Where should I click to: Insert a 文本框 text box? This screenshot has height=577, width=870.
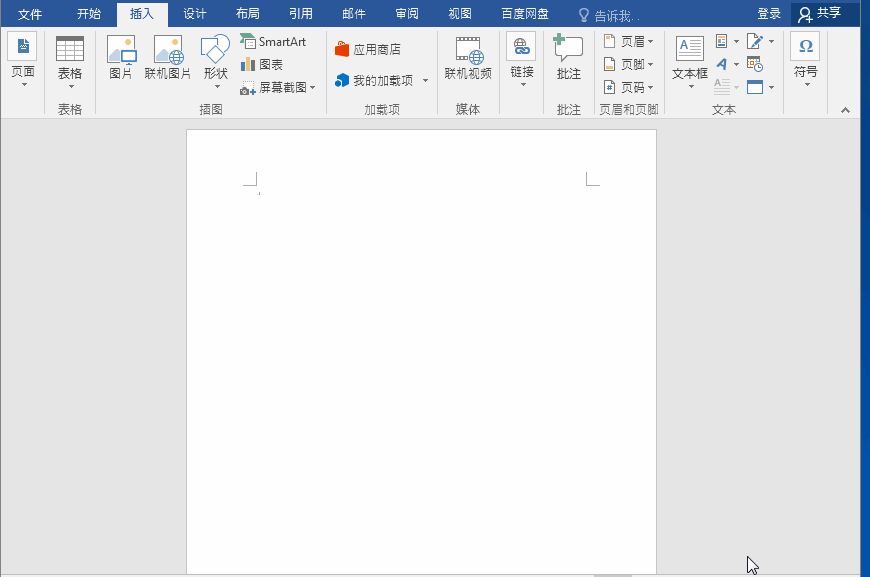690,61
